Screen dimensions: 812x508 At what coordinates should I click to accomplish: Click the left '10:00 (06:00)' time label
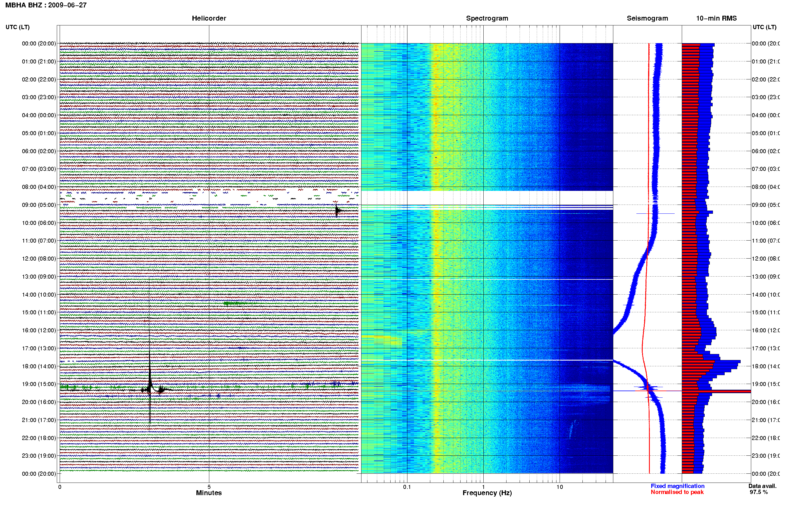[39, 223]
